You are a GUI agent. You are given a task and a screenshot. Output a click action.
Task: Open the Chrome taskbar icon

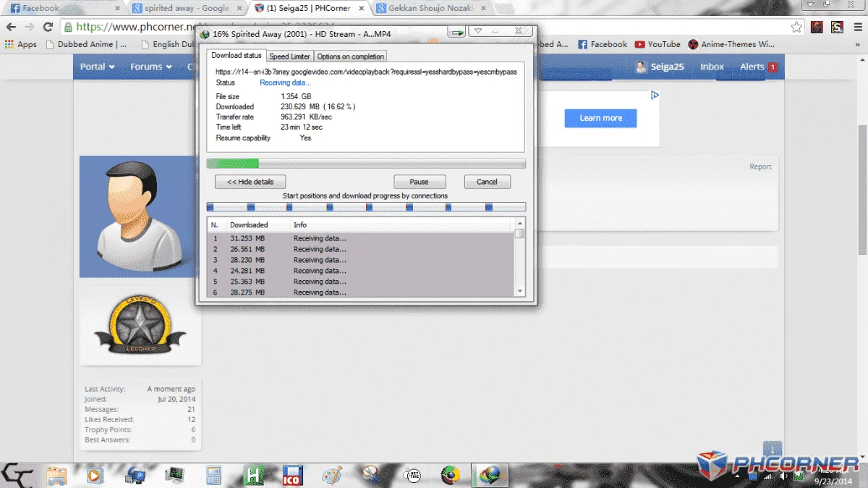[451, 476]
